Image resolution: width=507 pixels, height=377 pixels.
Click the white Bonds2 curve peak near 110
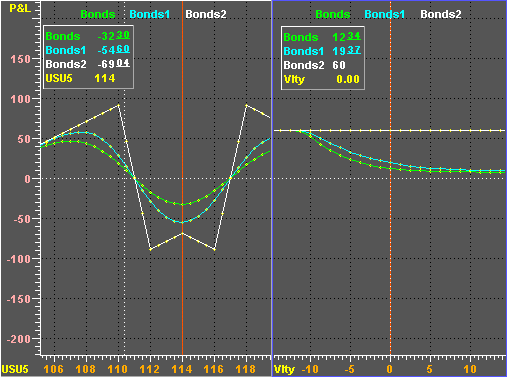pos(118,105)
